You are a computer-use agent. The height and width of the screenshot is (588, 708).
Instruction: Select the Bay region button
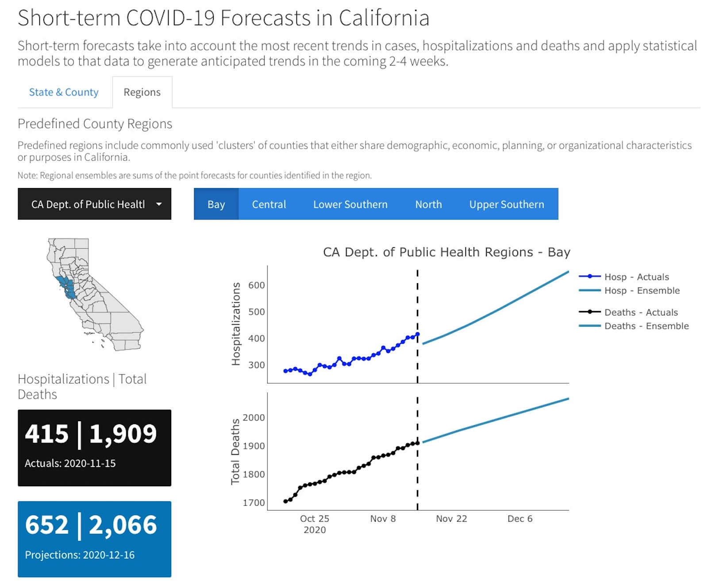tap(216, 204)
